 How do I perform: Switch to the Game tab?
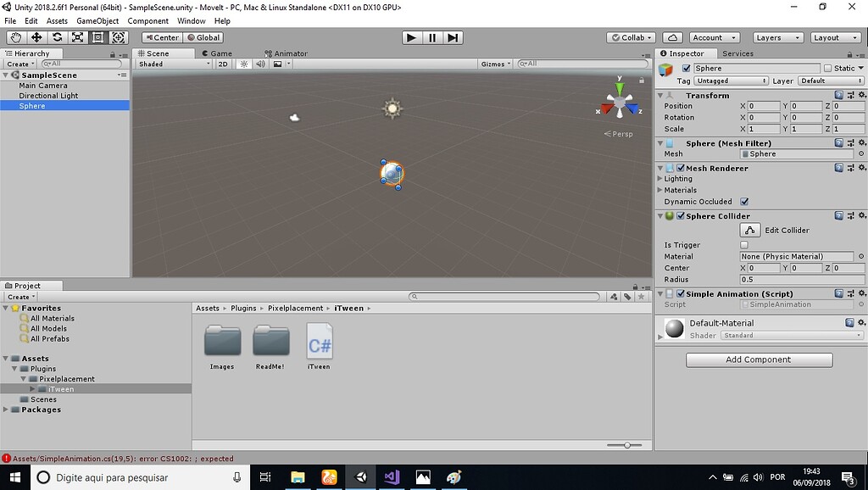(219, 53)
